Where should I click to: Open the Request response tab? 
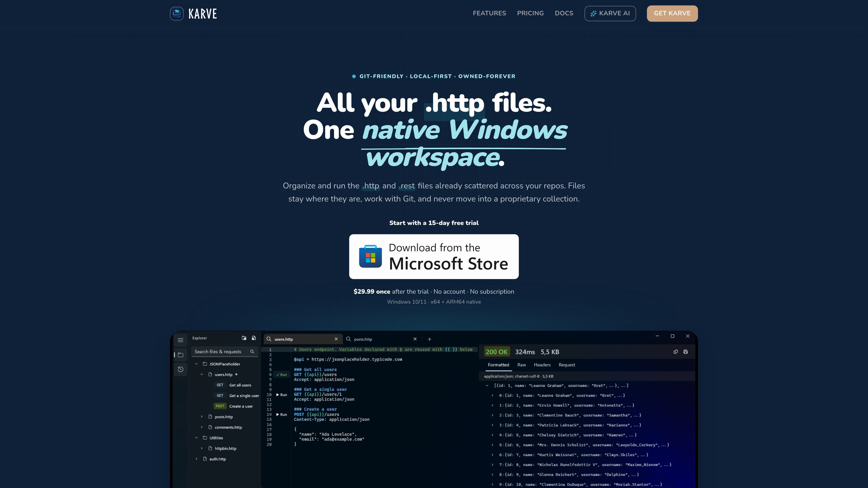tap(567, 365)
